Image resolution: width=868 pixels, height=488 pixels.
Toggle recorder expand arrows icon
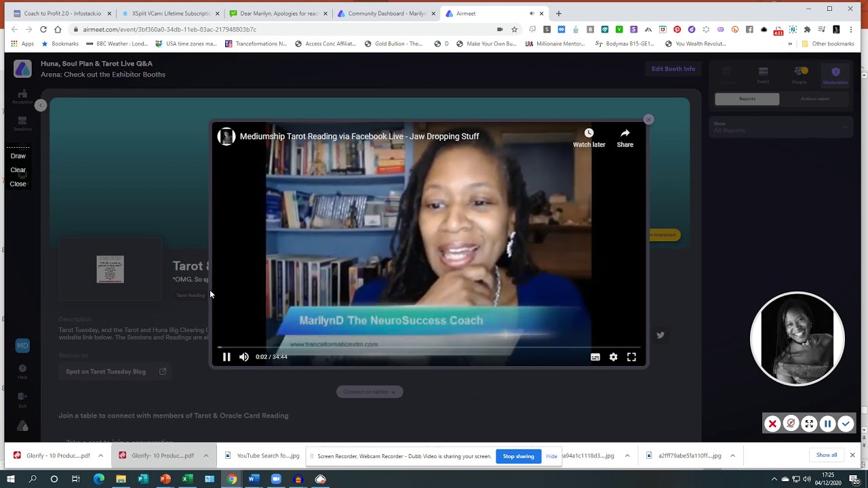pos(809,424)
